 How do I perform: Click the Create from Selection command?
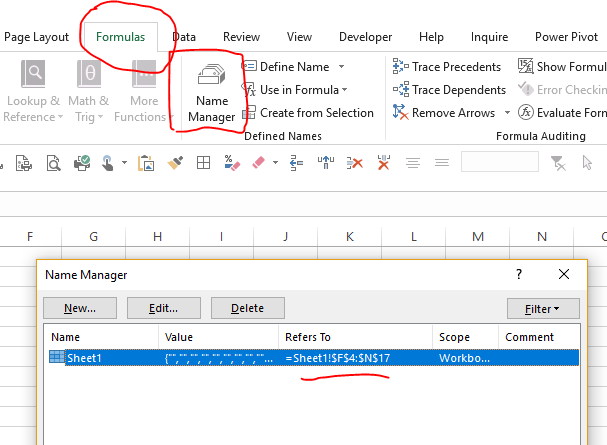pos(308,113)
